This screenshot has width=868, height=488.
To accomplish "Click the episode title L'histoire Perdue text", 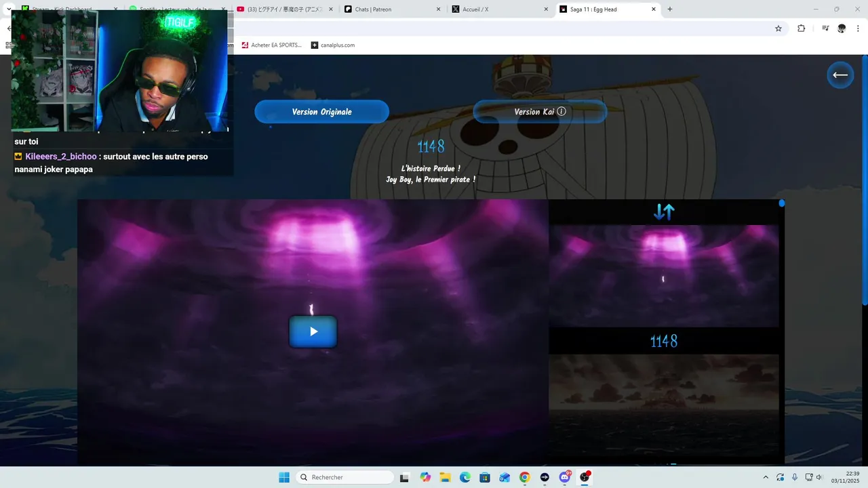I will (x=431, y=168).
